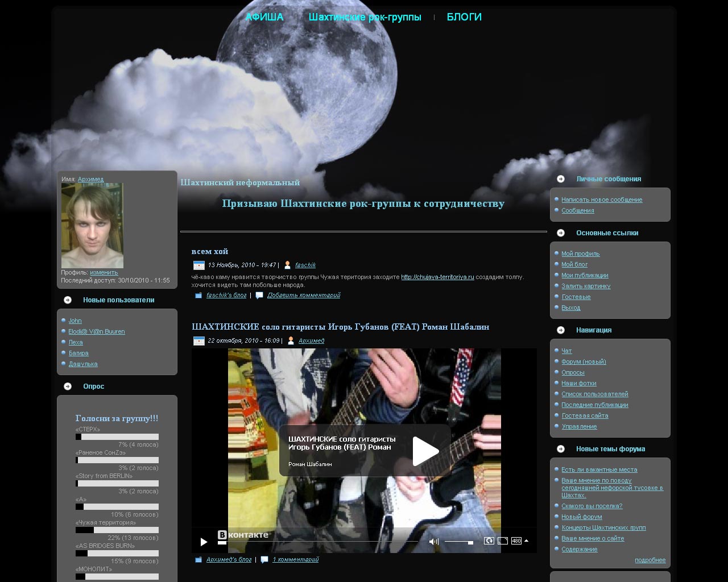Viewport: 728px width, 582px height.
Task: Go to Шахтинские рок-группы in top menu
Action: point(365,17)
